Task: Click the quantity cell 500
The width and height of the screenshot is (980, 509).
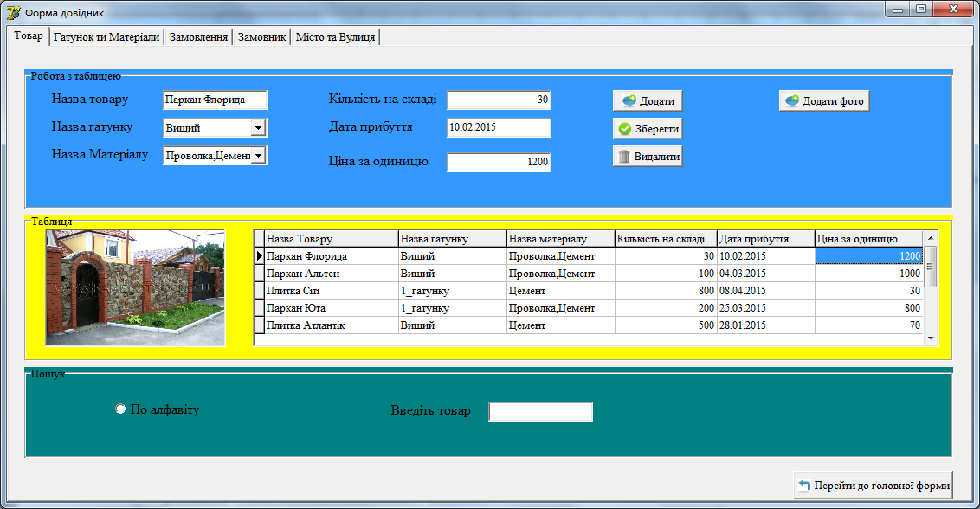Action: click(x=666, y=325)
